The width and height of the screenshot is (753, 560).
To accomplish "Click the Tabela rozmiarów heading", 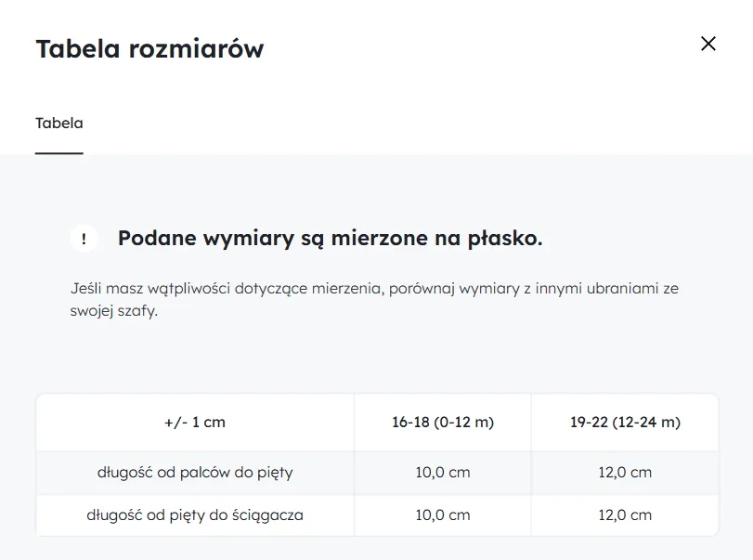I will coord(149,48).
